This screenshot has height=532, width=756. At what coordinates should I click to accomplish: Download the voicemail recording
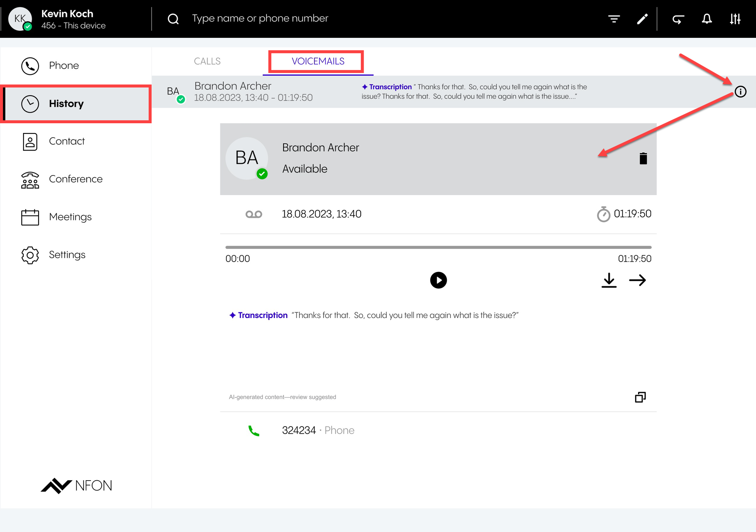(609, 280)
